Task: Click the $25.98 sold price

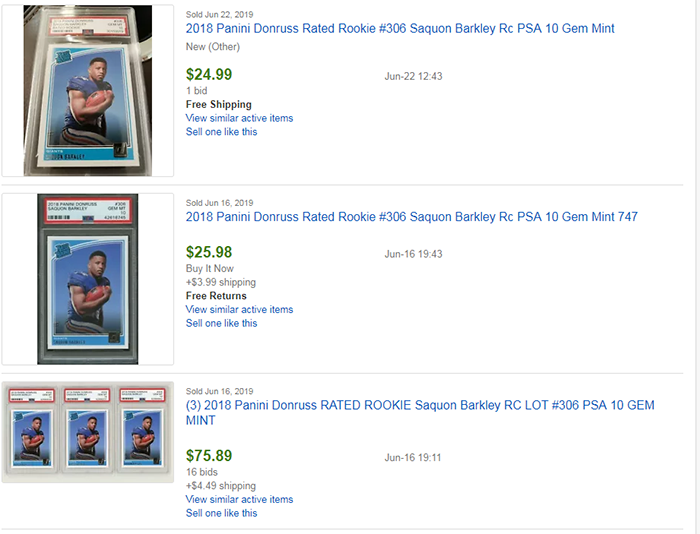Action: [209, 252]
